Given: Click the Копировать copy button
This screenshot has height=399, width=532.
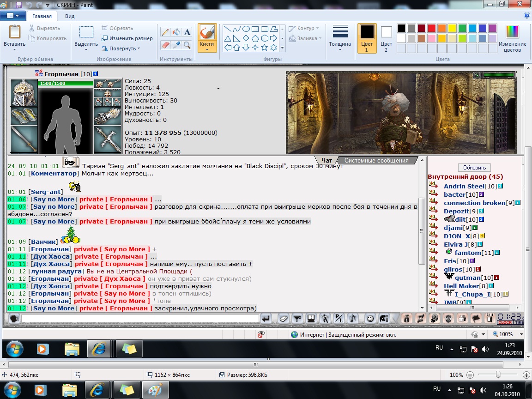Looking at the screenshot, I should [48, 38].
